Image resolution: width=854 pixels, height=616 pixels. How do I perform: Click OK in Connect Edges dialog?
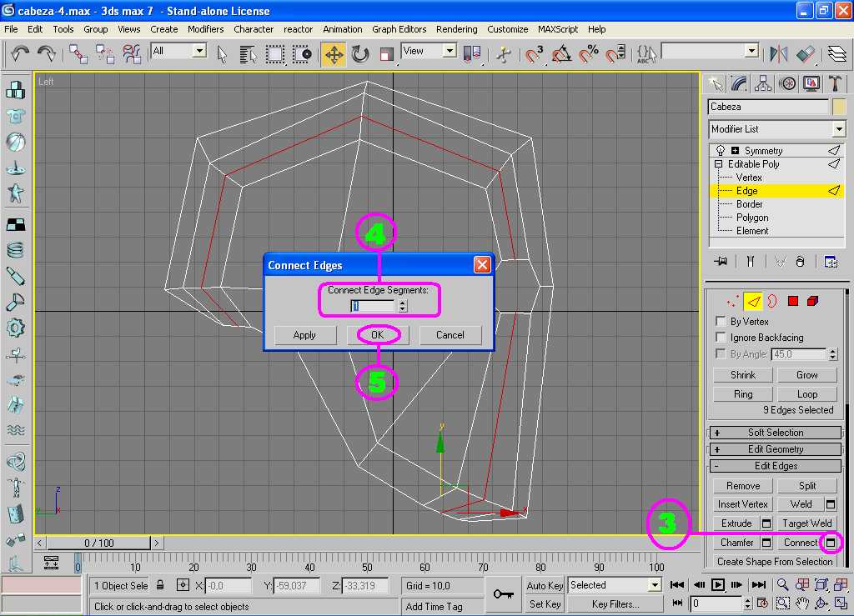(x=378, y=335)
